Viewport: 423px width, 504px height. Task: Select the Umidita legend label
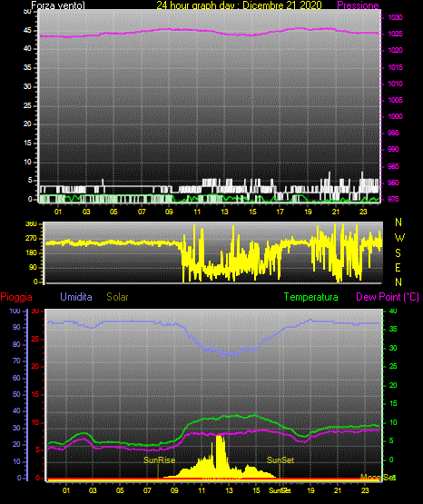(76, 297)
